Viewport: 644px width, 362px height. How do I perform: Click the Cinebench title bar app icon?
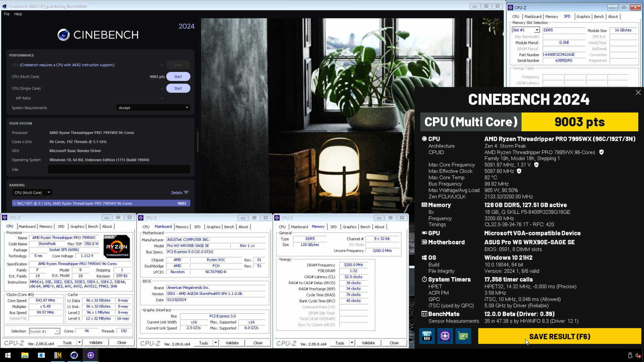tap(4, 6)
